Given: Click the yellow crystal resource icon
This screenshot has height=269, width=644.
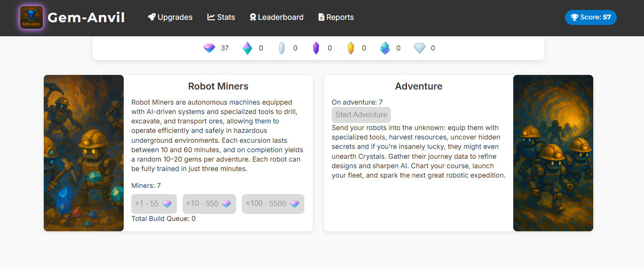Looking at the screenshot, I should pyautogui.click(x=350, y=48).
